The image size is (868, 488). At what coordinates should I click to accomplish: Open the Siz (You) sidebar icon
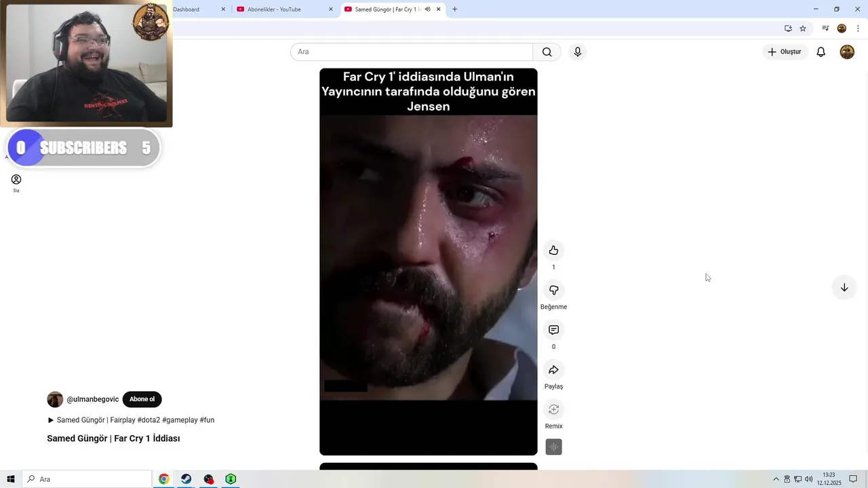click(x=16, y=183)
